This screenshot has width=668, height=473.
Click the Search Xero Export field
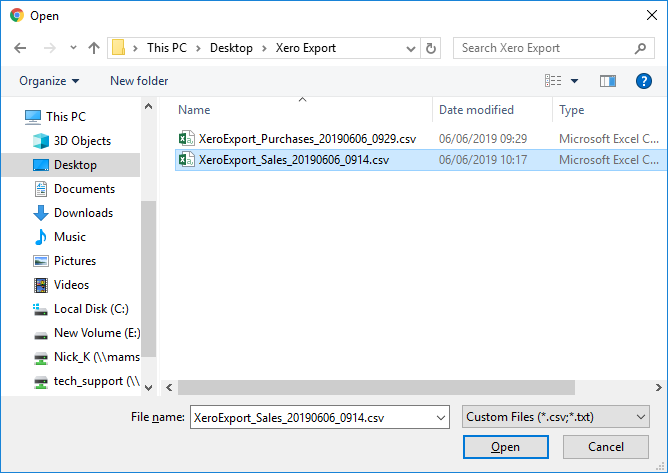pos(545,48)
